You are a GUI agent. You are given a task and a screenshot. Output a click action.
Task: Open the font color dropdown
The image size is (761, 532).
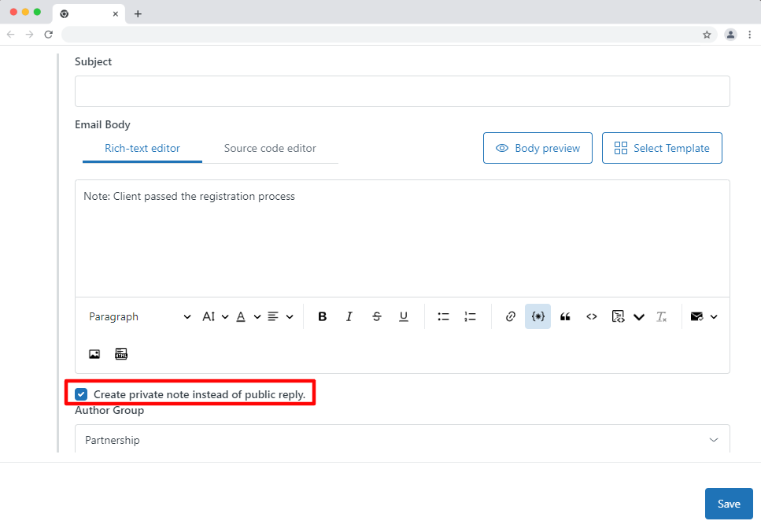pos(248,316)
